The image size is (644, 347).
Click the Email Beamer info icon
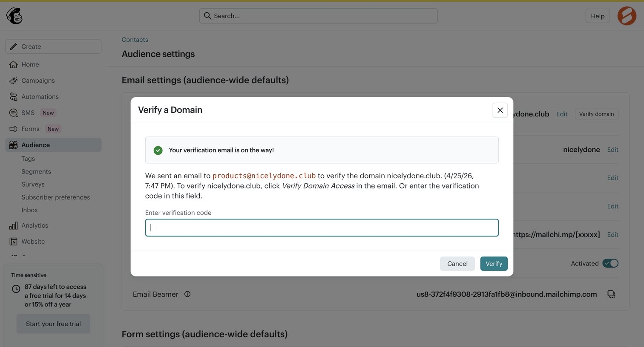(187, 294)
